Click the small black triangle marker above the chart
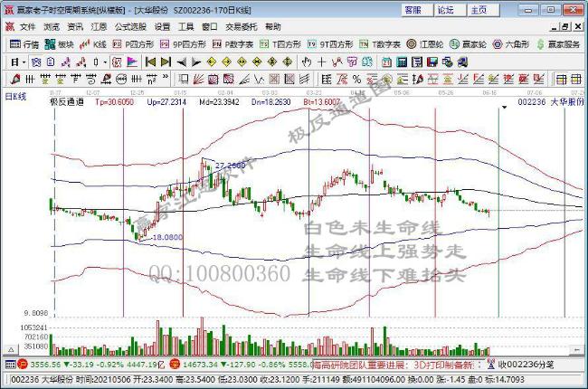This screenshot has width=588, height=389. coord(505,108)
